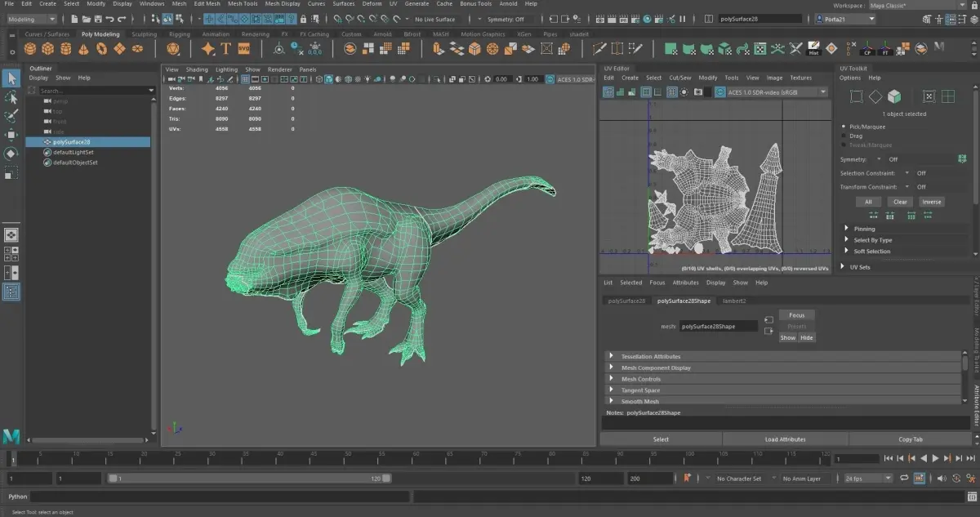Viewport: 980px width, 517px height.
Task: Activate the Select tool arrow in Tool Box
Action: coord(11,78)
